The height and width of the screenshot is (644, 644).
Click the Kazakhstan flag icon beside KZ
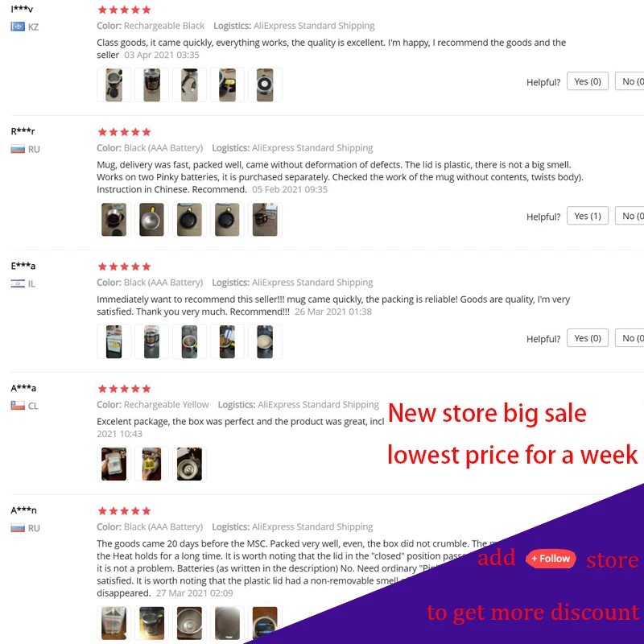pos(18,27)
